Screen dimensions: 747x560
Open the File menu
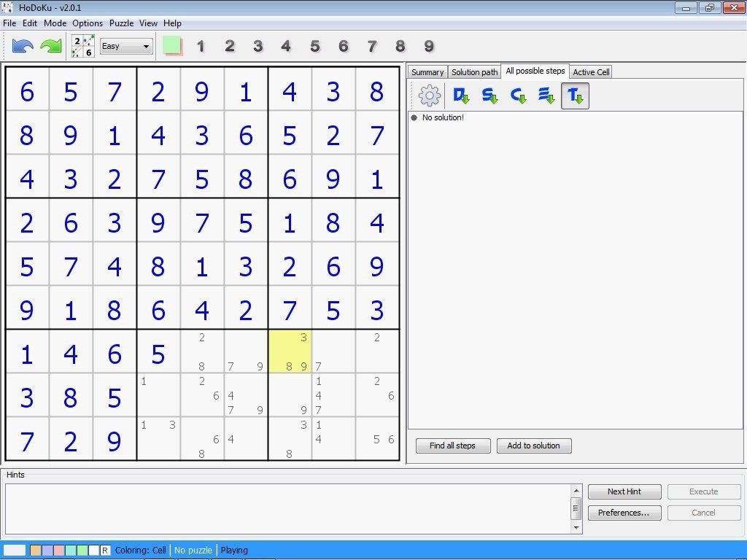pos(9,23)
